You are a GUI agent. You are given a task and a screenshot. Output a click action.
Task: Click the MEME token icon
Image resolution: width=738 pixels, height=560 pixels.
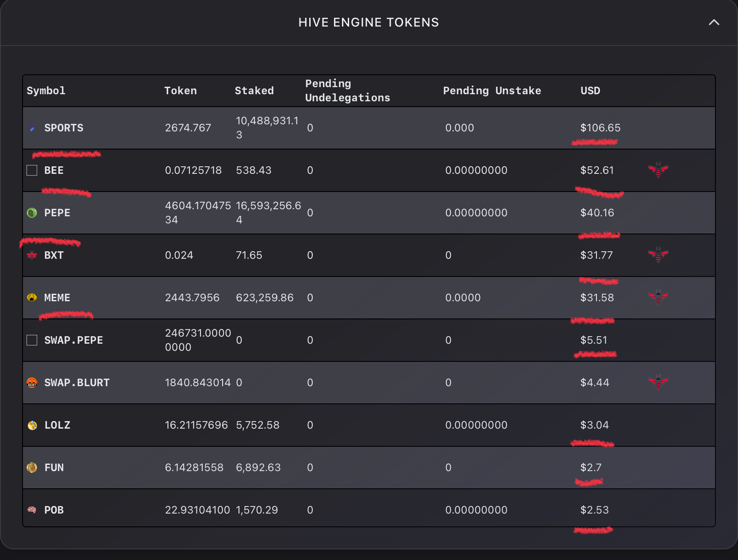tap(32, 298)
